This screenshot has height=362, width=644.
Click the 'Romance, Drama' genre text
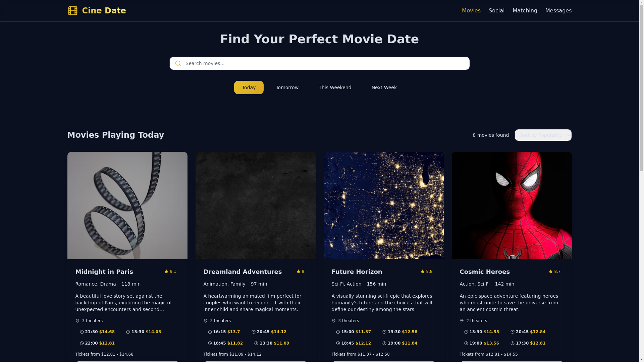pyautogui.click(x=96, y=284)
